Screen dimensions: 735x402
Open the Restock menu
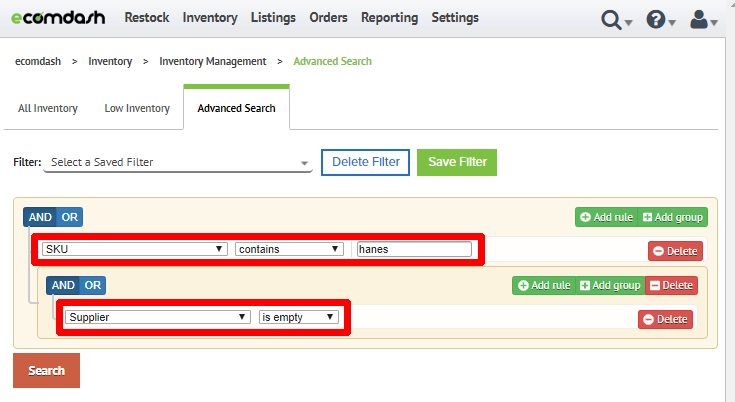click(x=147, y=18)
